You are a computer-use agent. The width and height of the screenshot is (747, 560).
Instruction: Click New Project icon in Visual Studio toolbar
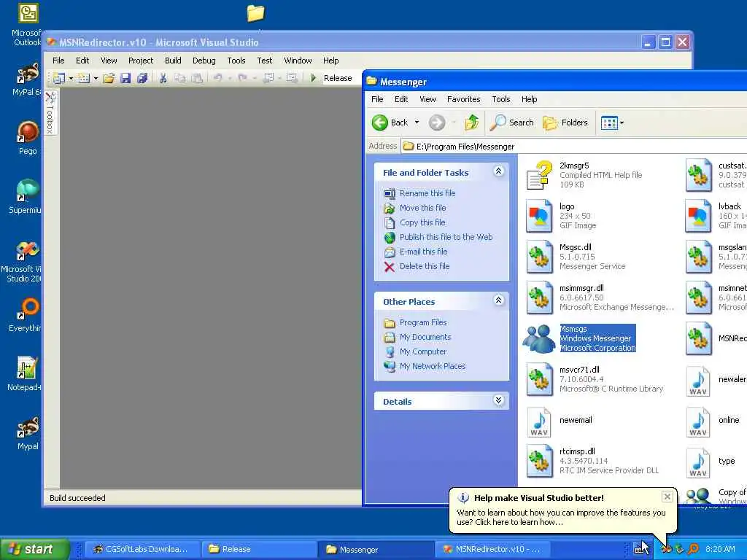click(59, 78)
